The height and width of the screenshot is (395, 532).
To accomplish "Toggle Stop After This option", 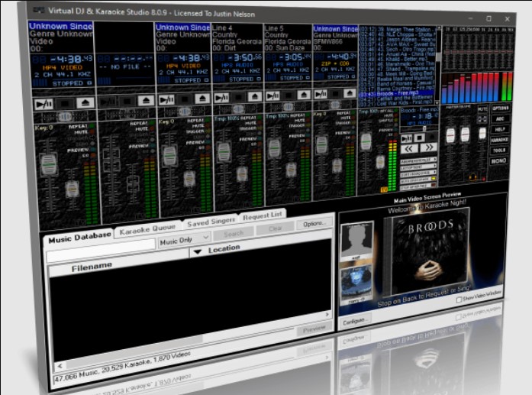I will (418, 186).
